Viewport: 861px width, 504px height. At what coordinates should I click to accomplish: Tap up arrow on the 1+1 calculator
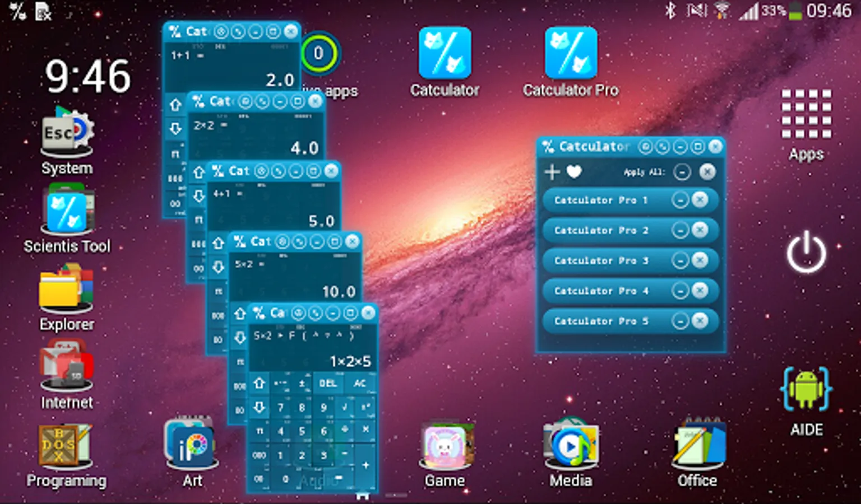tap(175, 105)
